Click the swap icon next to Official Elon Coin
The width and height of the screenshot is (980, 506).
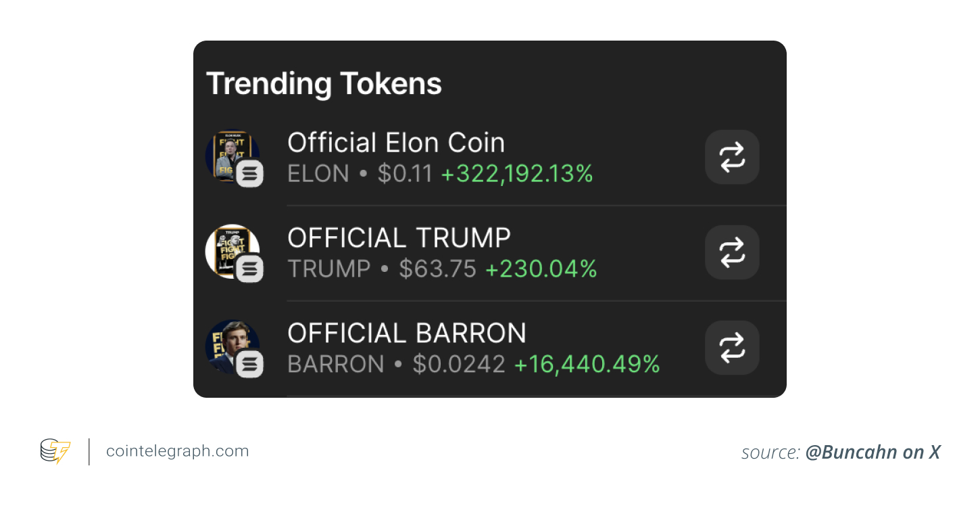(732, 157)
